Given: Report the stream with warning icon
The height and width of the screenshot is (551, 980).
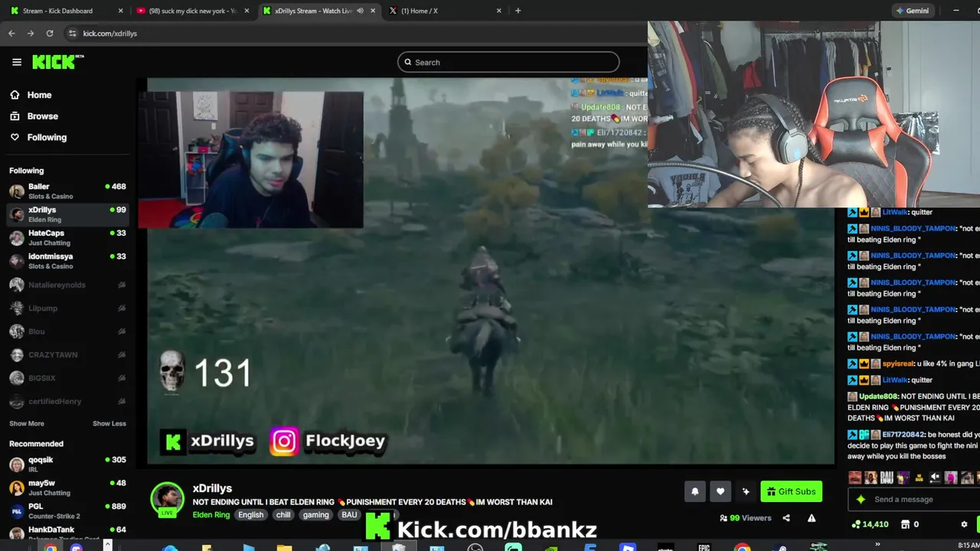Looking at the screenshot, I should [x=812, y=518].
